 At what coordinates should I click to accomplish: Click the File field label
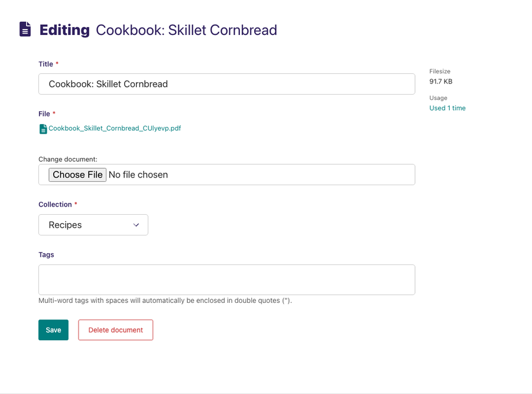click(x=44, y=114)
